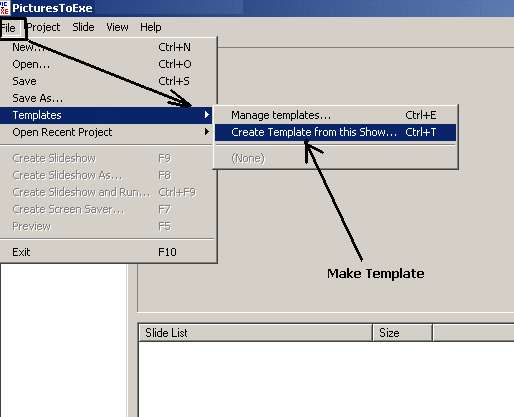Screen dimensions: 514x417
Task: Open the File menu
Action: pos(9,28)
